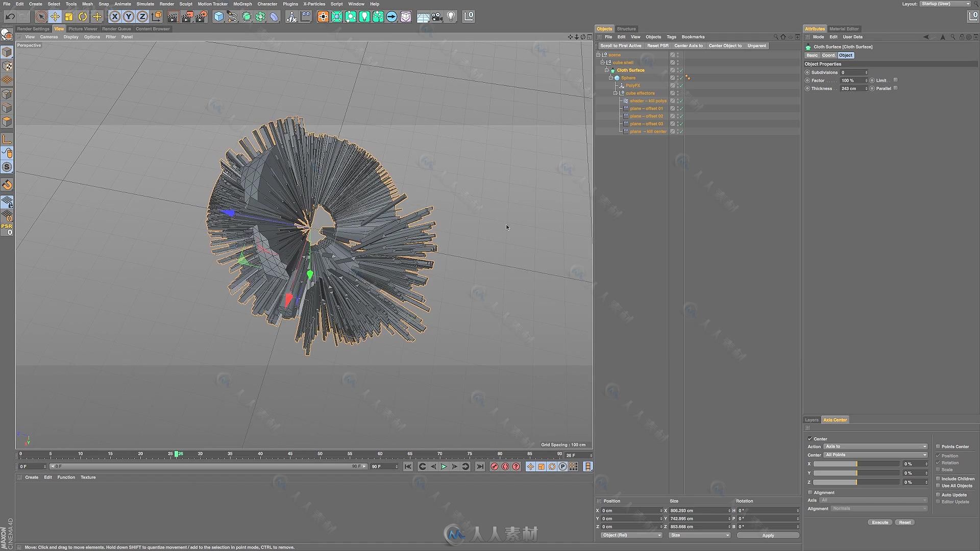The width and height of the screenshot is (980, 551).
Task: Open the Size mode dropdown
Action: [x=699, y=535]
